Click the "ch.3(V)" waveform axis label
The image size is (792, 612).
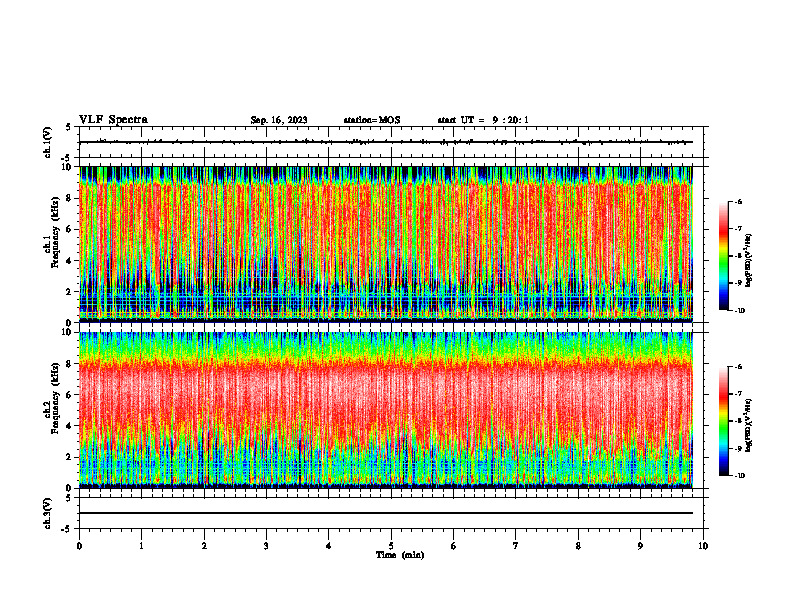[48, 513]
